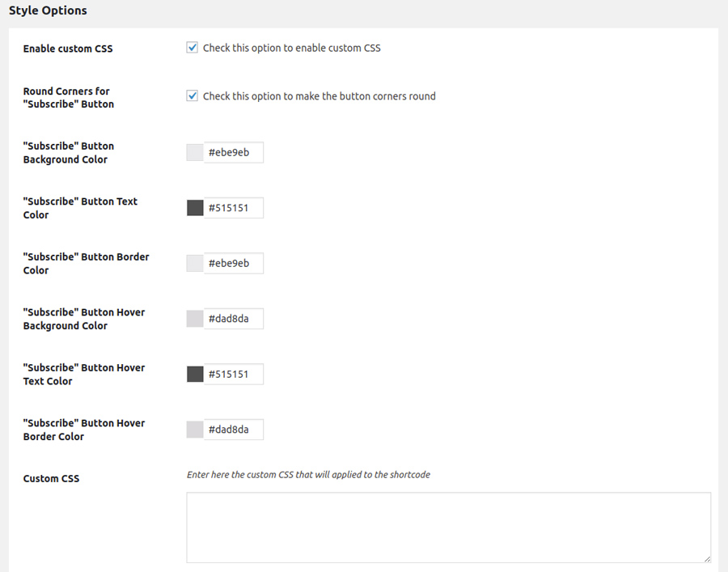Uncheck the round button corners checkbox
This screenshot has width=728, height=572.
click(x=193, y=96)
